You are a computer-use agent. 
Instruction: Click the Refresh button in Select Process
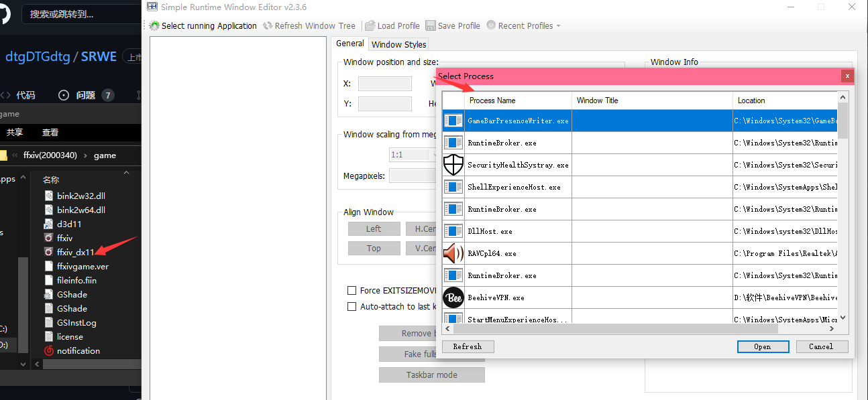468,346
